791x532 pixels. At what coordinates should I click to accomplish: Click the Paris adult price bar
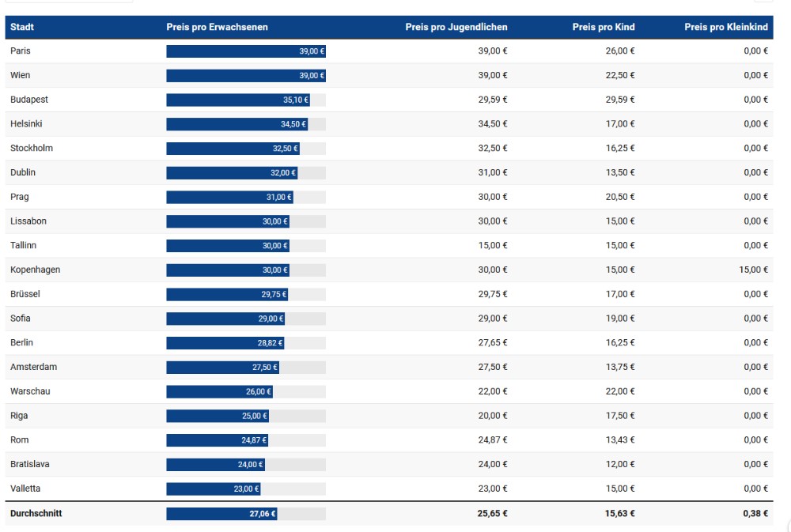246,51
